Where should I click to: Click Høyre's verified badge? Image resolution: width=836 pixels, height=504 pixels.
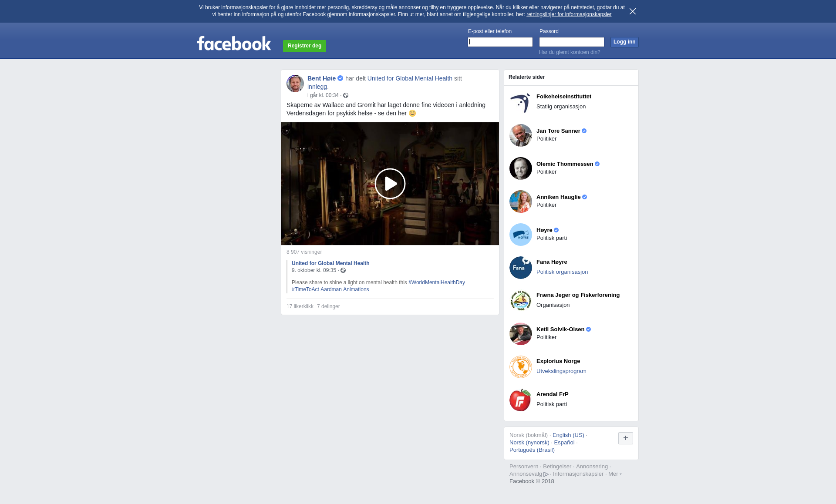tap(556, 230)
